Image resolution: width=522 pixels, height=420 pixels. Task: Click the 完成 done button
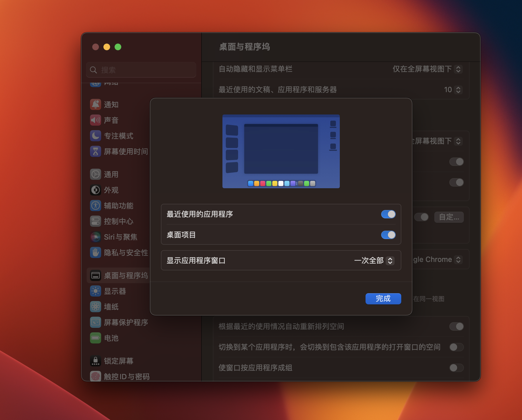(383, 299)
